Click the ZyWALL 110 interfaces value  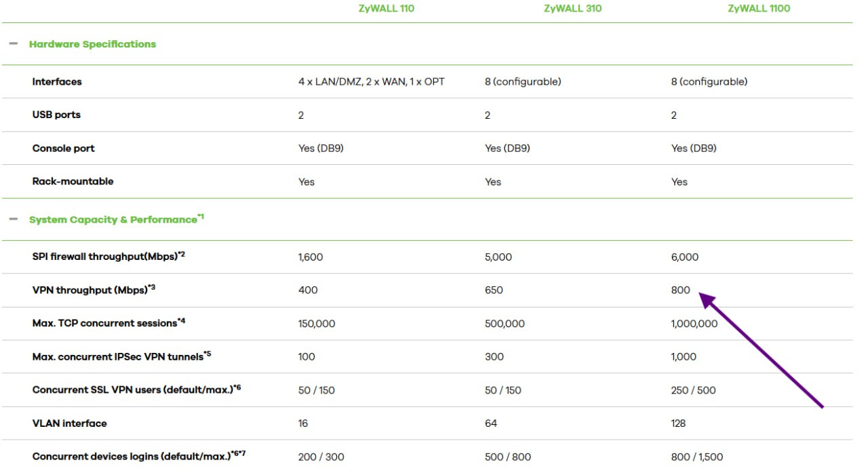(x=372, y=81)
